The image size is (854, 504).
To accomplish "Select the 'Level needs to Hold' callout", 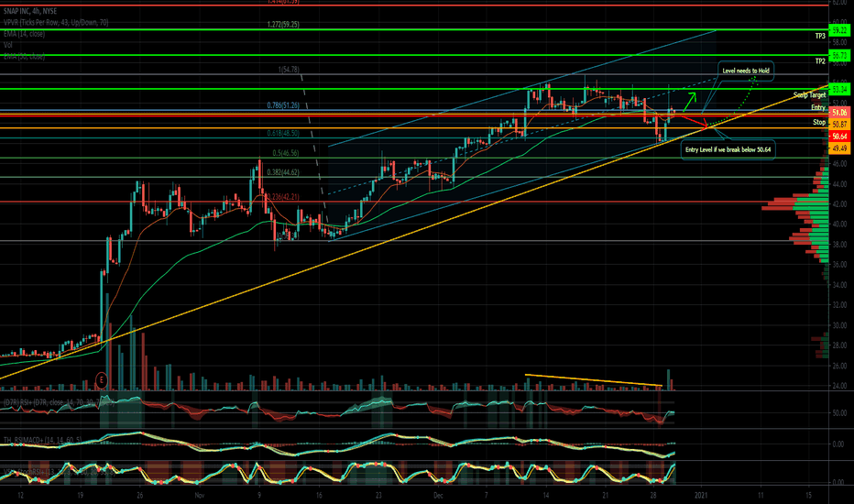I will 746,71.
